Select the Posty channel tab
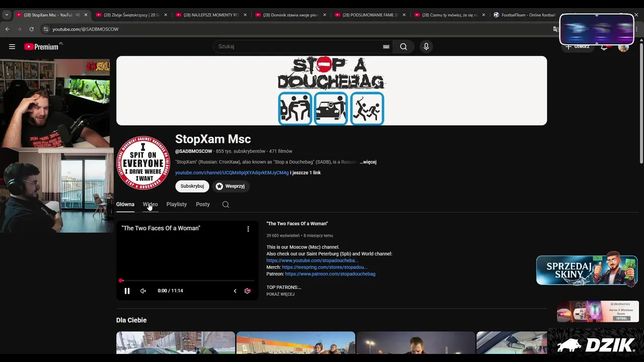This screenshot has width=644, height=362. pyautogui.click(x=203, y=204)
